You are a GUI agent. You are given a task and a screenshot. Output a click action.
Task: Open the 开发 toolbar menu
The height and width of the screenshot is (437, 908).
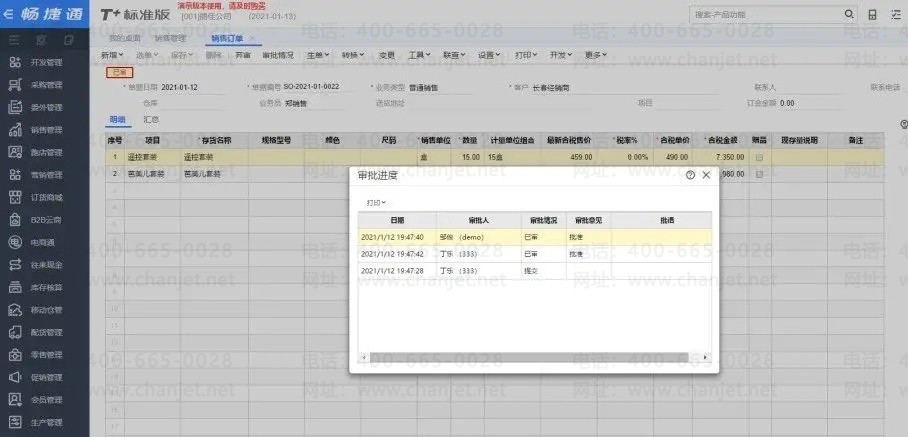coord(561,56)
